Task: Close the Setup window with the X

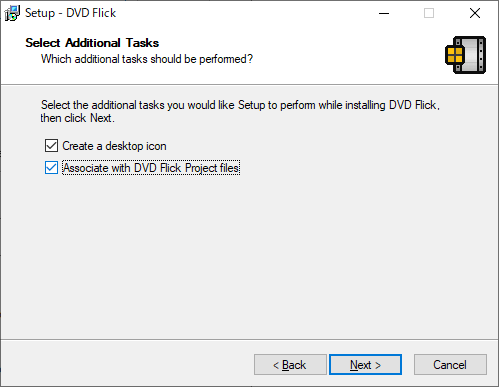Action: (x=475, y=13)
